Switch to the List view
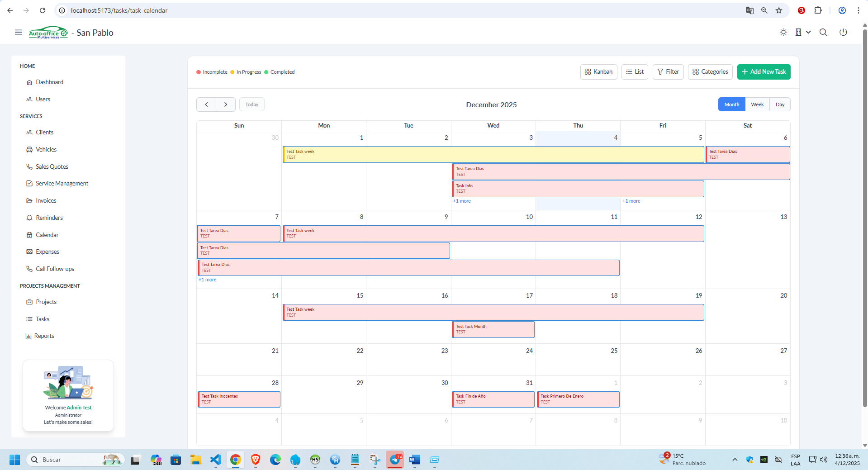The height and width of the screenshot is (470, 868). tap(635, 72)
